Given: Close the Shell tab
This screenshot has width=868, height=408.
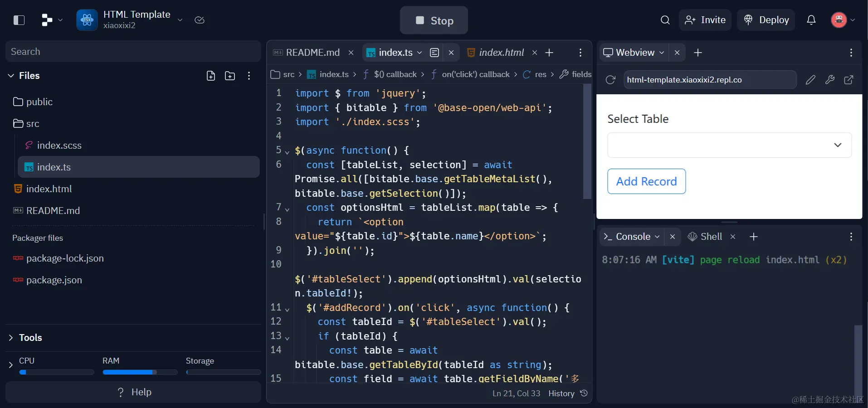Looking at the screenshot, I should click(733, 237).
